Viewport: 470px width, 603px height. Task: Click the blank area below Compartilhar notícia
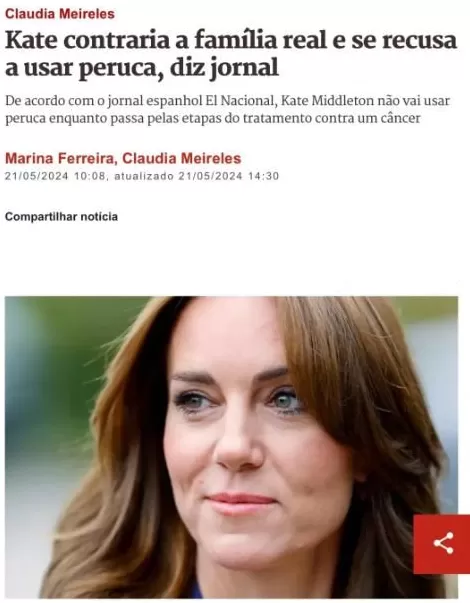coord(231,260)
